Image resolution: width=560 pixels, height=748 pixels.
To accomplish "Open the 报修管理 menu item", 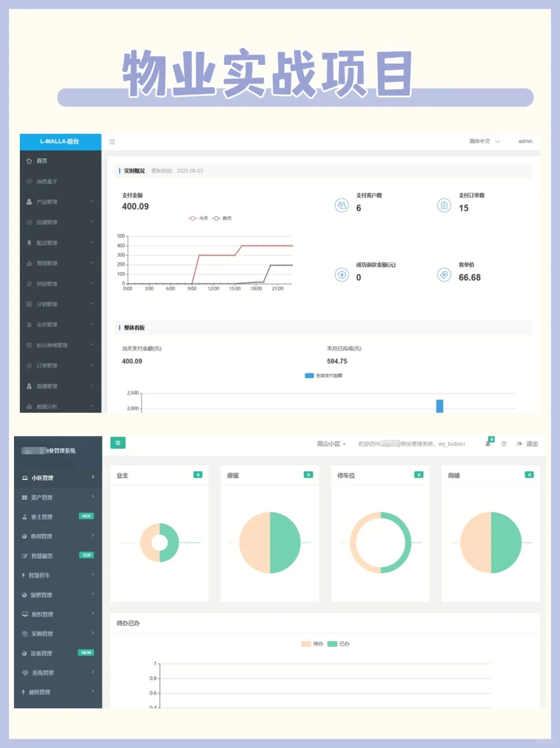I will (58, 595).
